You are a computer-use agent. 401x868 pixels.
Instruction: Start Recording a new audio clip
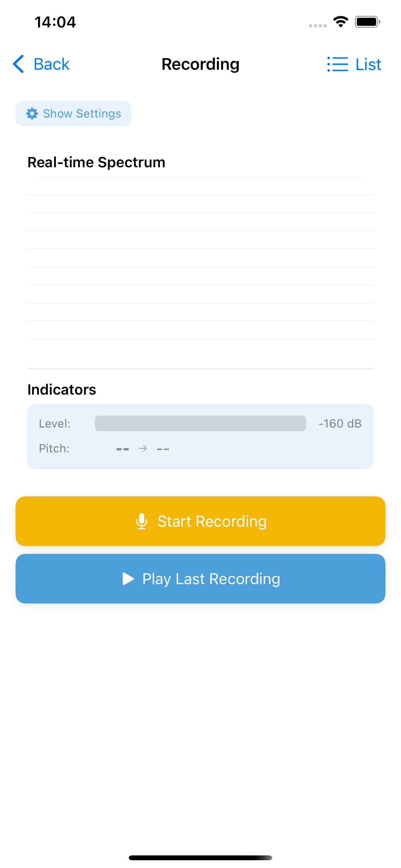click(x=200, y=521)
